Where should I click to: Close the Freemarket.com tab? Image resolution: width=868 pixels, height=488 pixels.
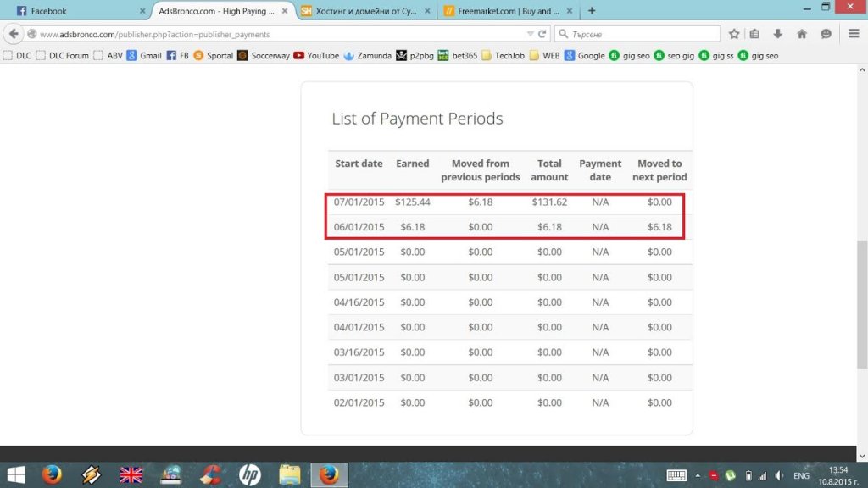coord(569,11)
